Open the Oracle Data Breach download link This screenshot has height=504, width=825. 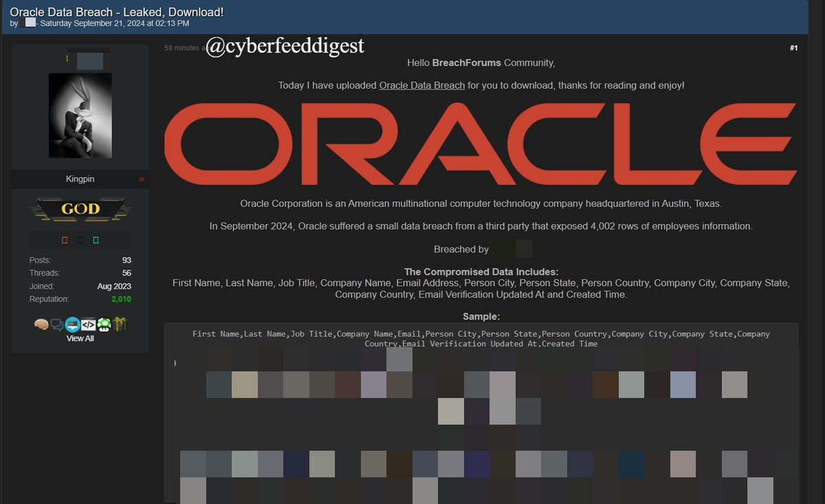click(x=421, y=85)
